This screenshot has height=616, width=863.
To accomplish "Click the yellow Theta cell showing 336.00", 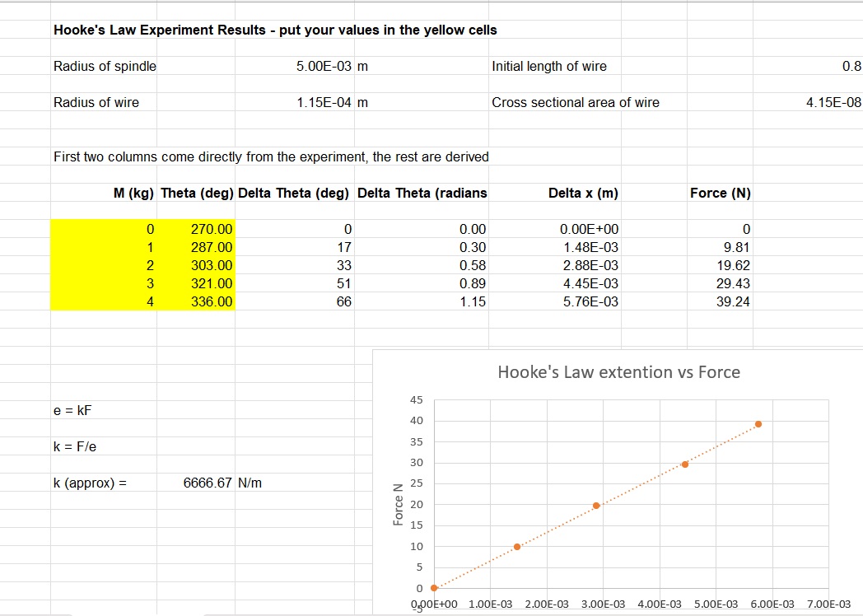I will 212,301.
